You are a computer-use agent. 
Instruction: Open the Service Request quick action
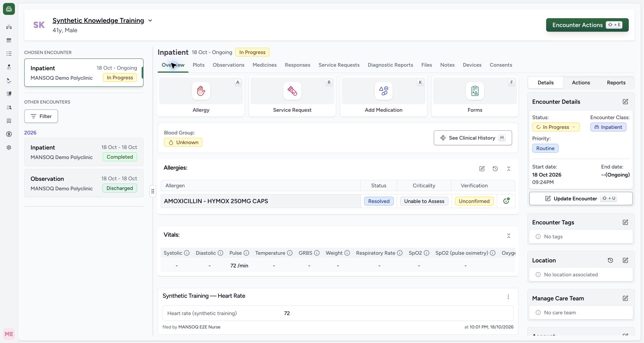tap(292, 96)
